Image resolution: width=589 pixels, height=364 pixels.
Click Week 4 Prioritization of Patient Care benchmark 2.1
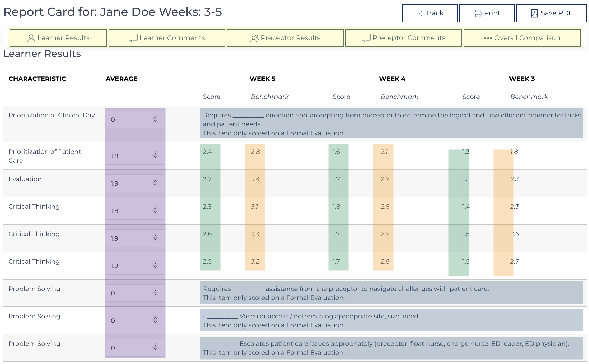[x=384, y=152]
